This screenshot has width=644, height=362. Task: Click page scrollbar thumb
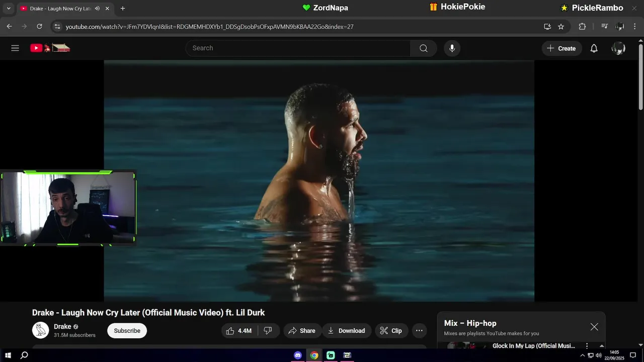coord(640,76)
